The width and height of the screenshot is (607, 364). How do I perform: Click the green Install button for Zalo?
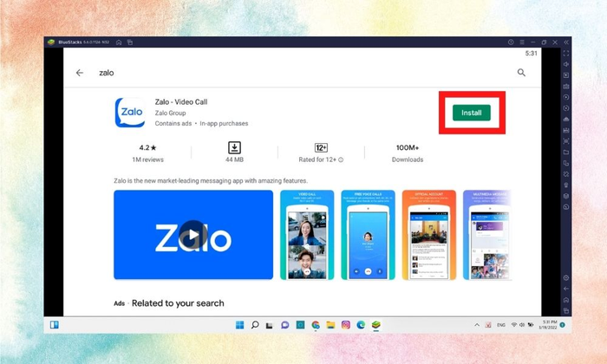pos(472,113)
